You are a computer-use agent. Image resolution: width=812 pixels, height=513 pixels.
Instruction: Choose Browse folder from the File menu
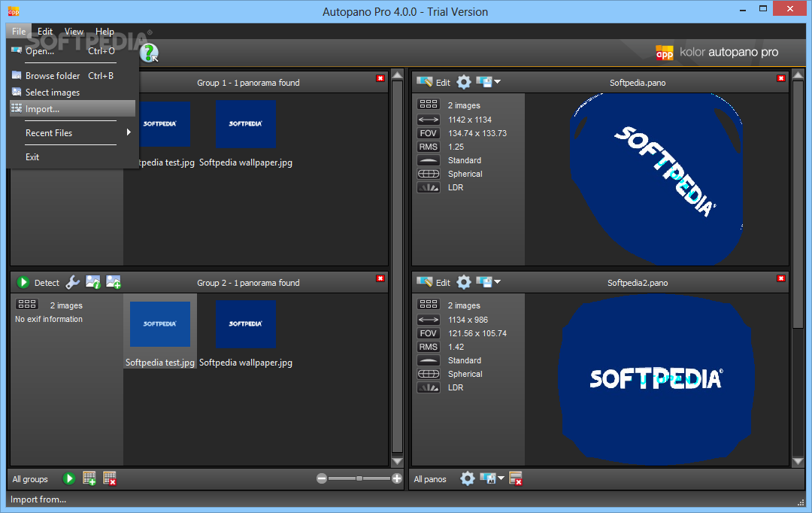(x=72, y=76)
